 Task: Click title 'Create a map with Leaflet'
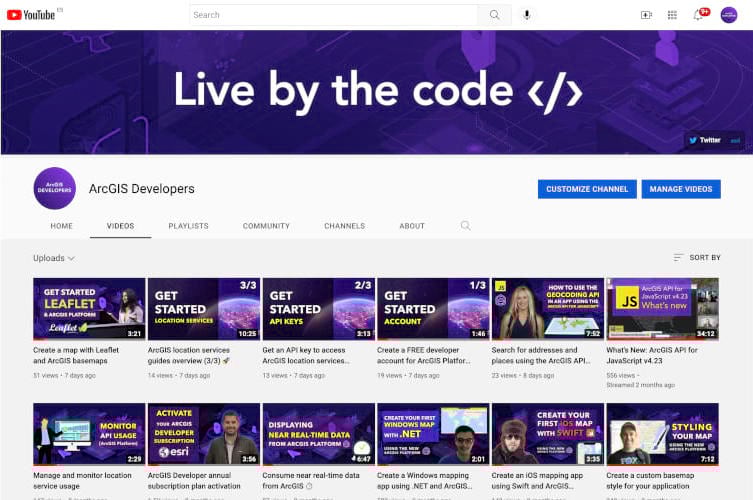76,355
